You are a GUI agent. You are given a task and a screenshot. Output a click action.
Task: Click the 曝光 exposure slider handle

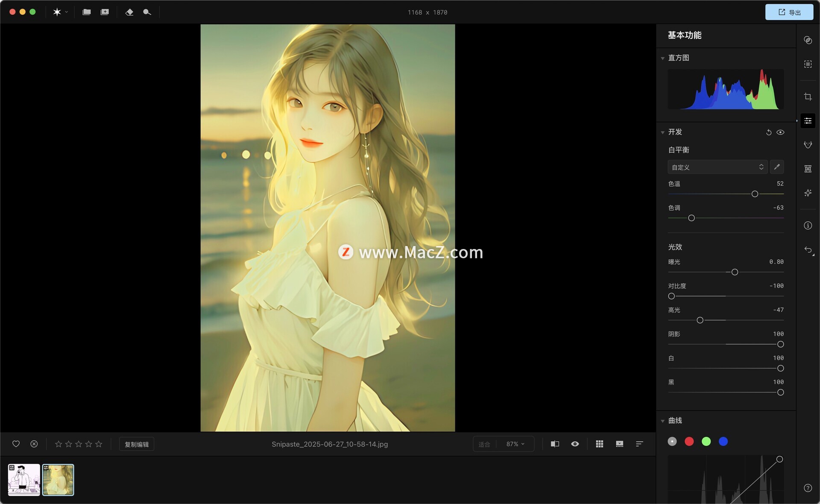click(x=735, y=272)
